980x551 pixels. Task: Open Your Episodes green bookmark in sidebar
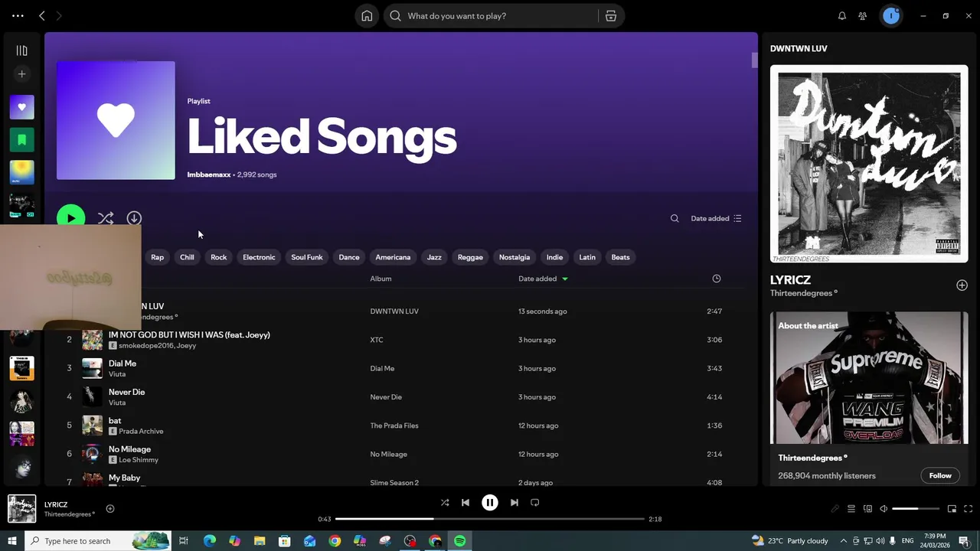[22, 140]
